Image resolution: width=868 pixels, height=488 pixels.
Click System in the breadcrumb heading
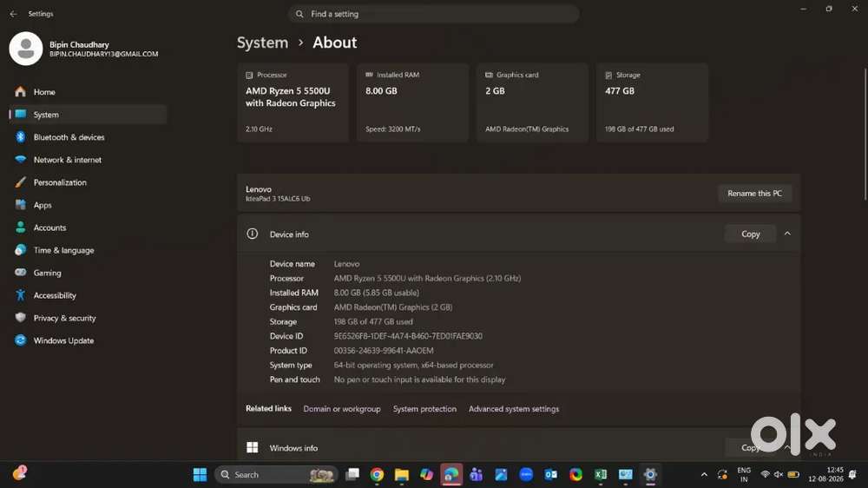(262, 43)
